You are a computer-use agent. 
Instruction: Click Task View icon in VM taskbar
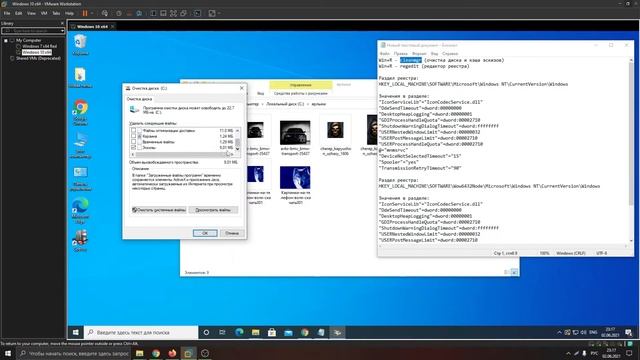pos(222,333)
